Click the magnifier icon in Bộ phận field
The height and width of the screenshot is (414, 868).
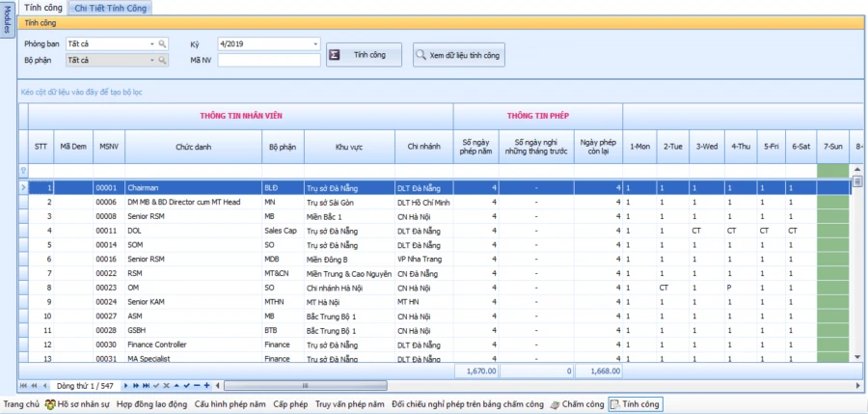[162, 61]
